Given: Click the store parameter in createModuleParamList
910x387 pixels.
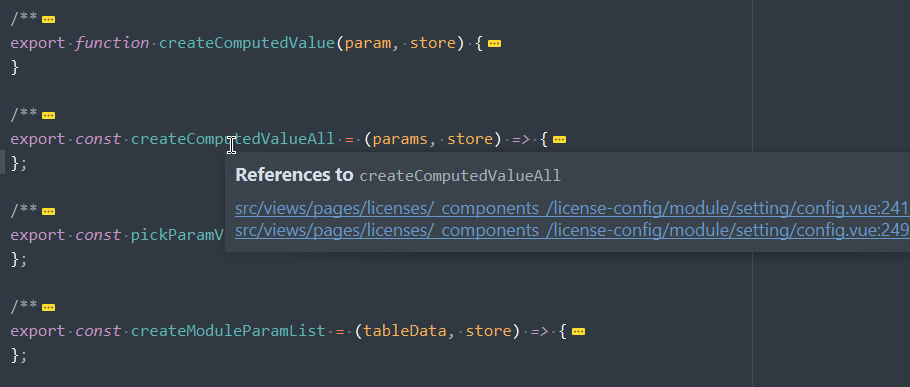Looking at the screenshot, I should pos(489,331).
